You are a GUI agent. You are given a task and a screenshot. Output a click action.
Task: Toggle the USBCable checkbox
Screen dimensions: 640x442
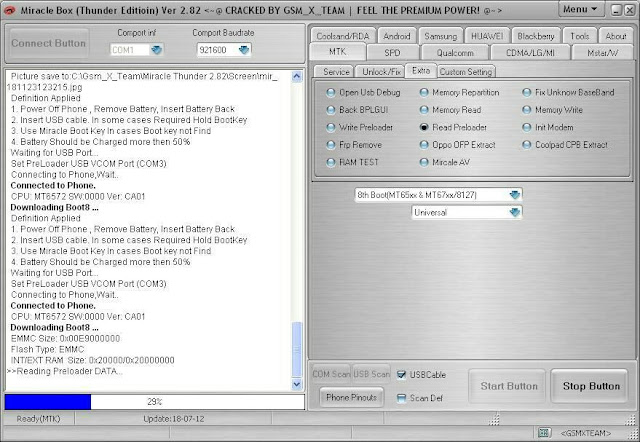[x=402, y=375]
